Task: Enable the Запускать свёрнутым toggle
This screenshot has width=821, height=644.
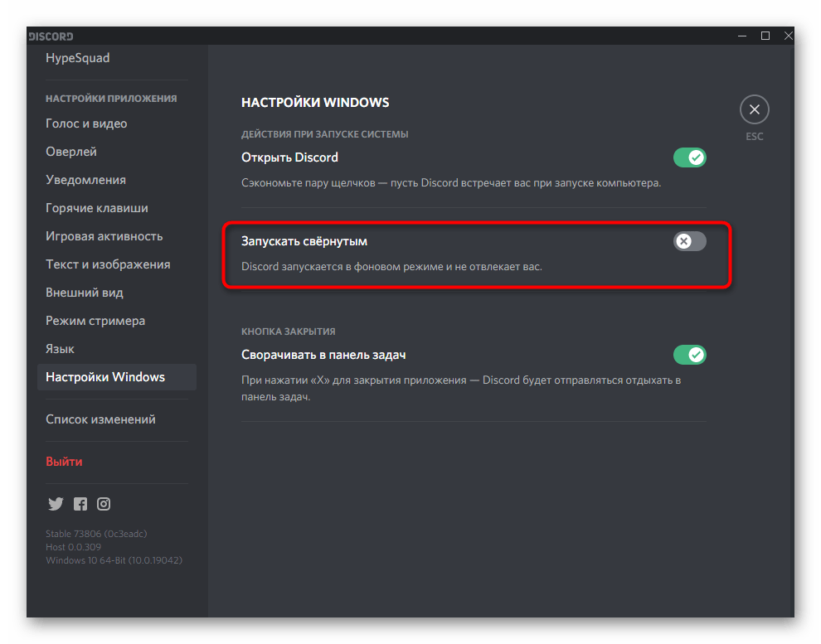Action: (x=690, y=241)
